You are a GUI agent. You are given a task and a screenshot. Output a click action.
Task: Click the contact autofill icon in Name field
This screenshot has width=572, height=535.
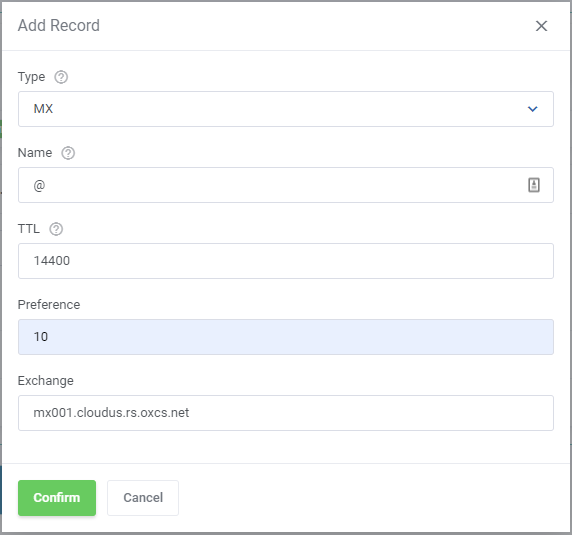[534, 185]
